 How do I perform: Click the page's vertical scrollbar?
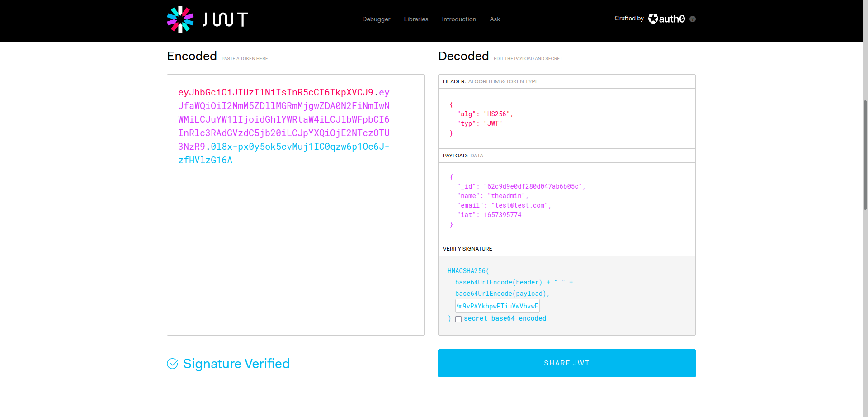coord(865,154)
